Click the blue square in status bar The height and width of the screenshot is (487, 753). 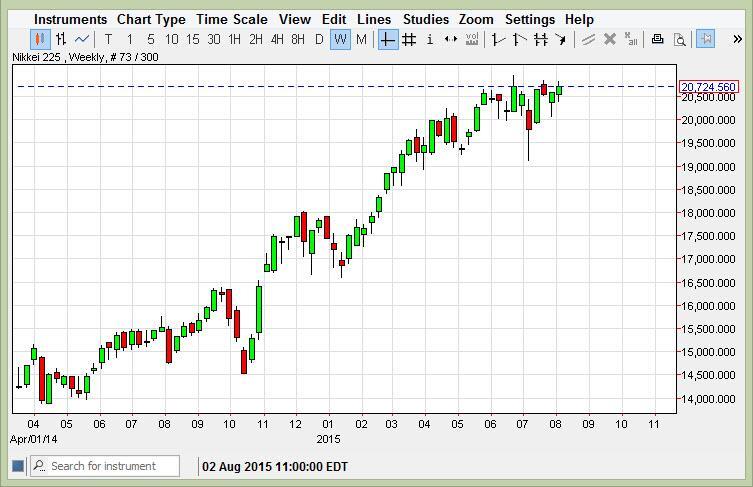click(x=17, y=466)
